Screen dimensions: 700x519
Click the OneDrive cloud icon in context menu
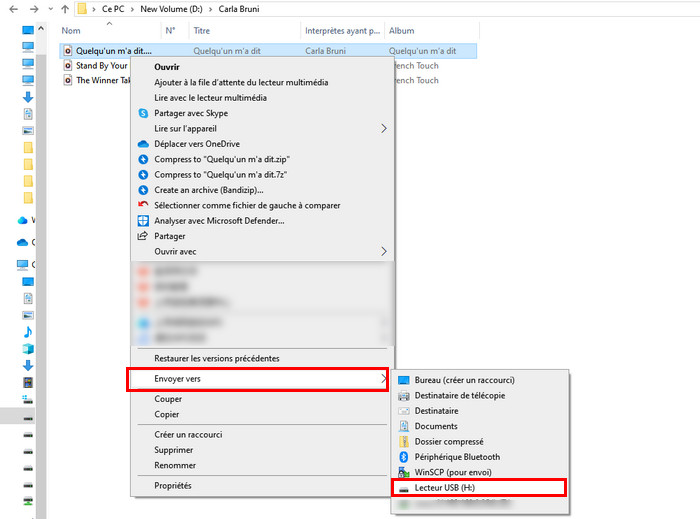click(x=143, y=144)
